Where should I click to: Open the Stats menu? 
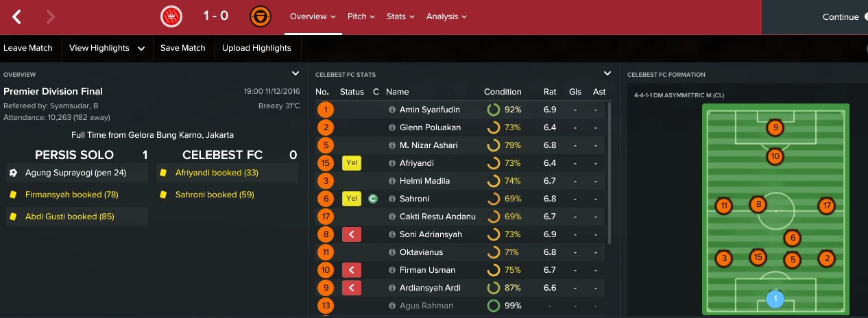pyautogui.click(x=400, y=16)
